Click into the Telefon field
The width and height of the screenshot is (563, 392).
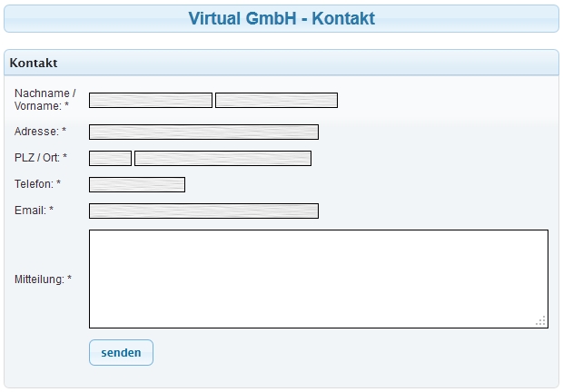coord(136,185)
